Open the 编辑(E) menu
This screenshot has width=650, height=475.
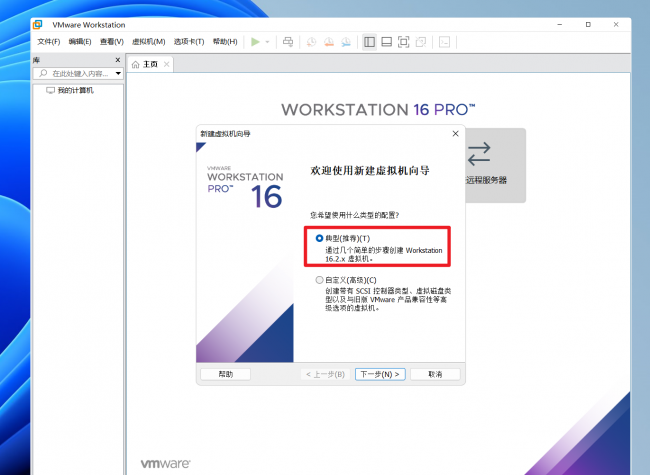[80, 42]
